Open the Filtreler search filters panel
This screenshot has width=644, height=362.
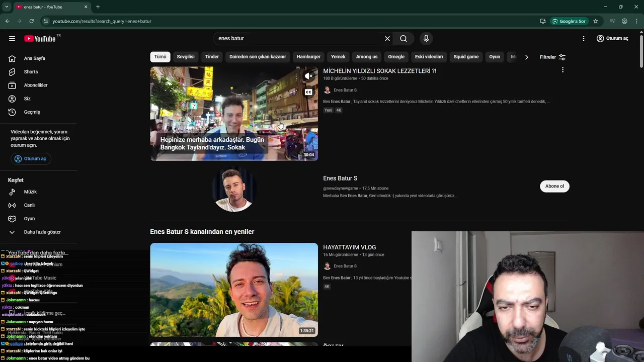pyautogui.click(x=552, y=57)
